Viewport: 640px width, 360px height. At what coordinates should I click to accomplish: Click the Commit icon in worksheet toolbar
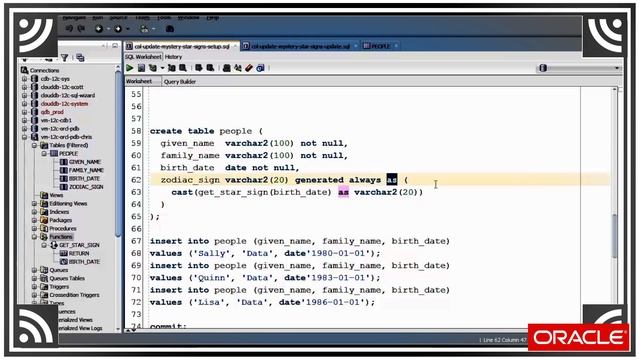[199, 68]
